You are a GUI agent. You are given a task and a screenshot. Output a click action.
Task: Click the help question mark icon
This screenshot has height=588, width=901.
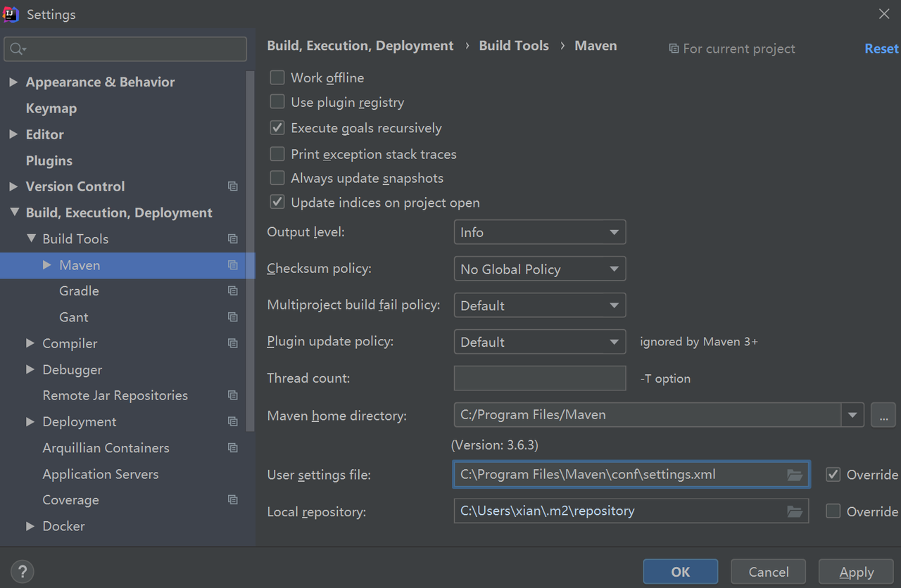(x=23, y=571)
